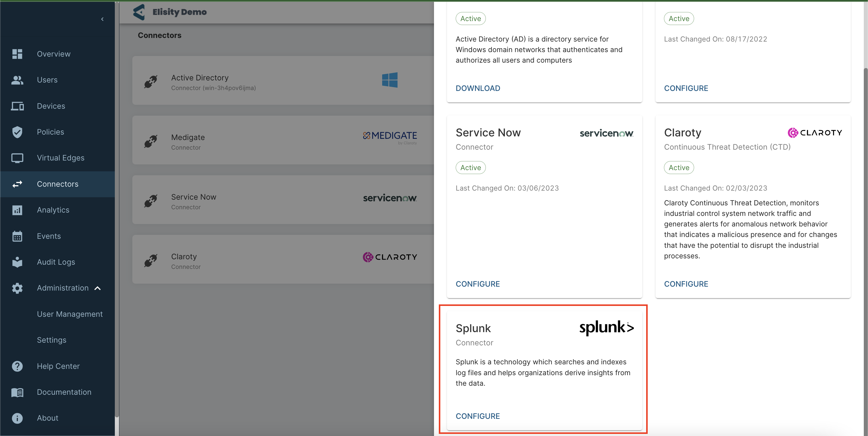The height and width of the screenshot is (436, 868).
Task: Click Active badge on Claroty card
Action: tap(679, 168)
